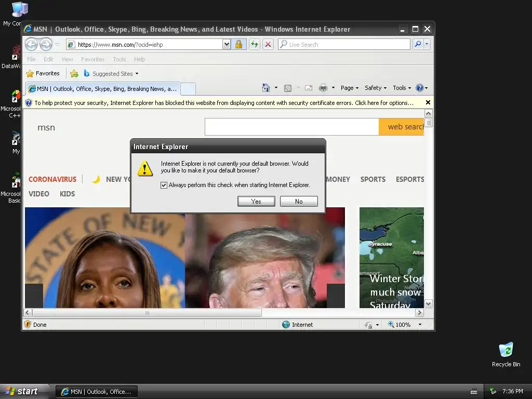Open the ESPORTS section link
532x399 pixels.
click(410, 179)
